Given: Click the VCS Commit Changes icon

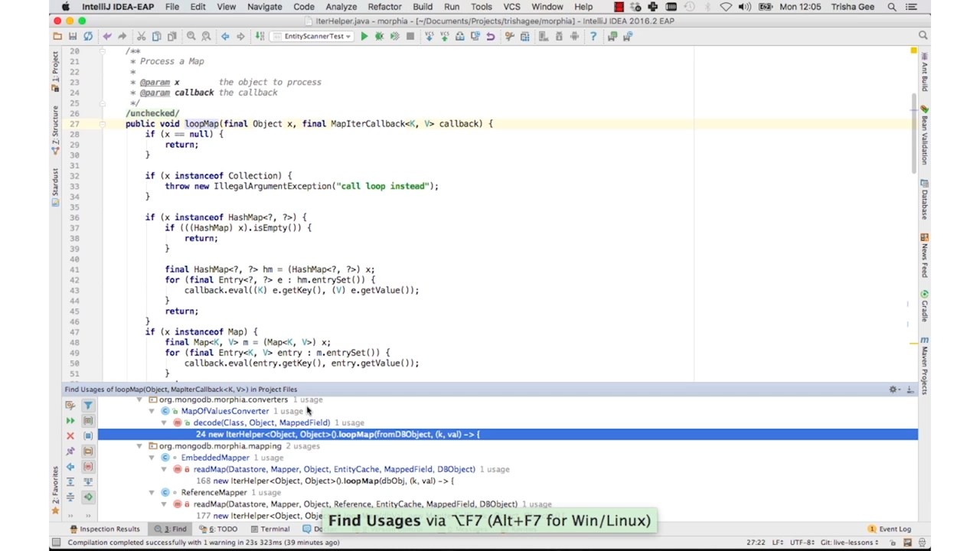Looking at the screenshot, I should click(x=444, y=36).
